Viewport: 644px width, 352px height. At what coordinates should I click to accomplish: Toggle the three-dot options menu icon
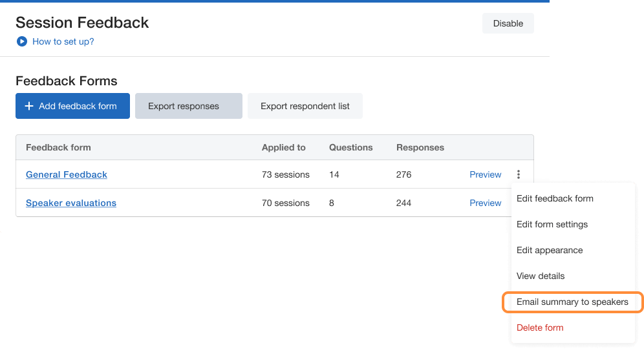(x=519, y=174)
